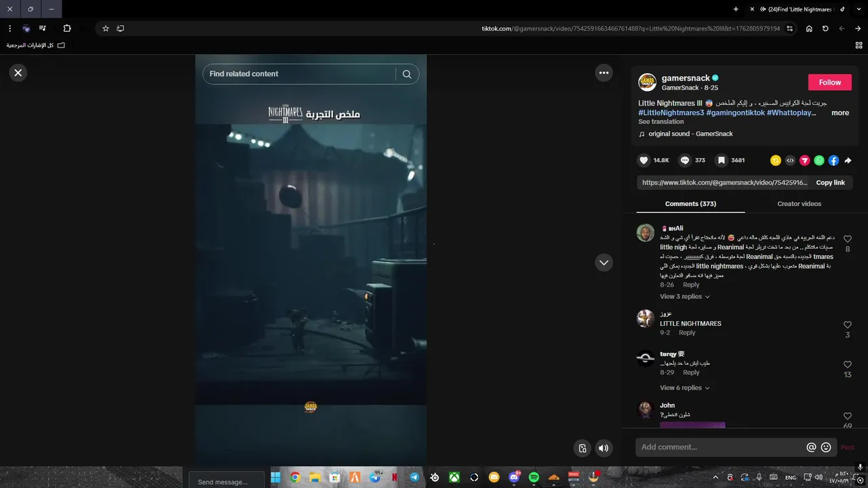Switch to the Creator videos tab
Viewport: 868px width, 488px height.
(x=799, y=204)
